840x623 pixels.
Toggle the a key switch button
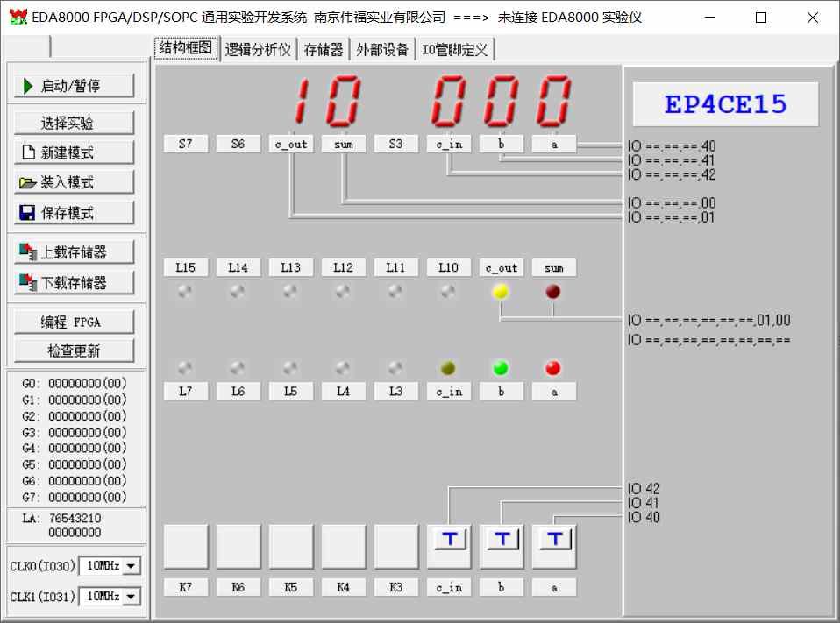(554, 540)
